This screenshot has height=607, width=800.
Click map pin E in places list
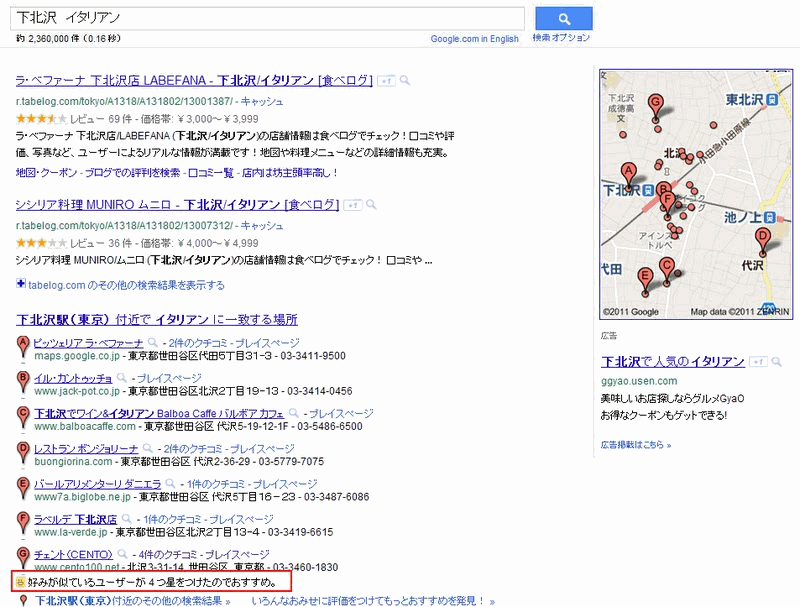tap(22, 487)
